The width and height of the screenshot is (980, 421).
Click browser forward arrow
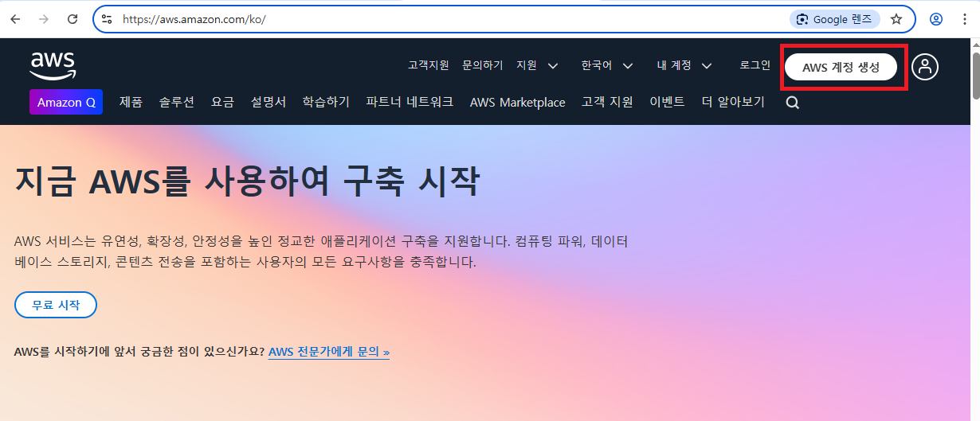[x=44, y=19]
